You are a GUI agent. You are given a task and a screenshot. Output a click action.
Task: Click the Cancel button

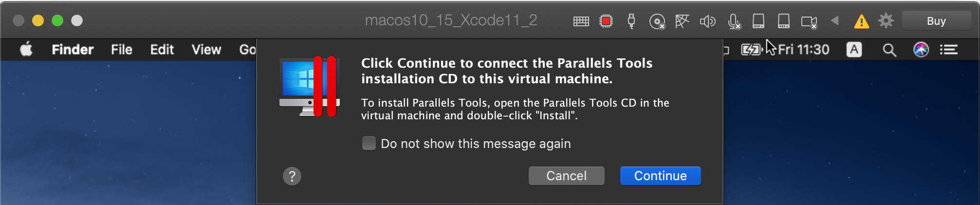566,176
